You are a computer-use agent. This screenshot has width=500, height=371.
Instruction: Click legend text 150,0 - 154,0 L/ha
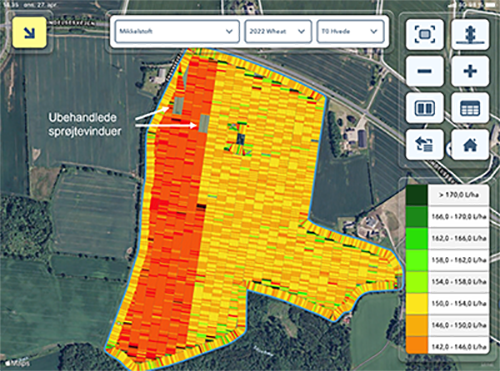459,303
